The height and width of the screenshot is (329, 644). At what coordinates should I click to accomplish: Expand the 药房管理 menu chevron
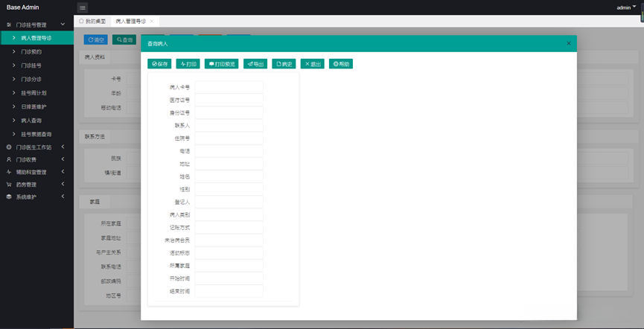pos(63,184)
